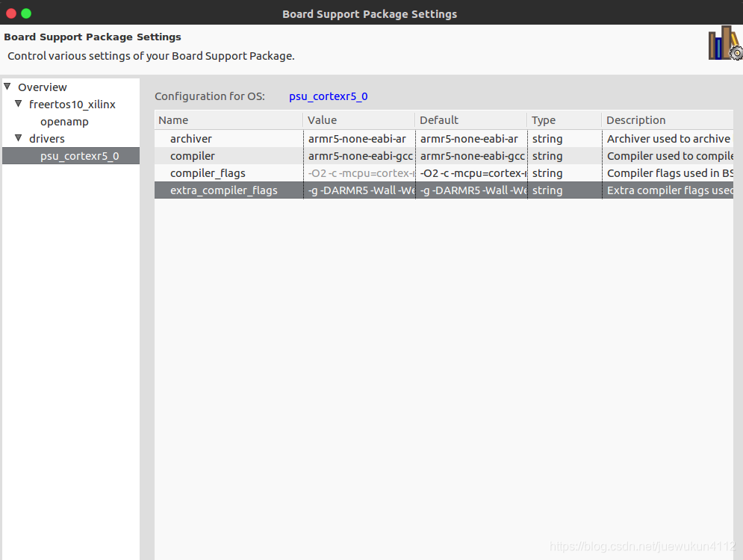Click the compiler_flags default value cell
The height and width of the screenshot is (560, 743).
pos(471,173)
